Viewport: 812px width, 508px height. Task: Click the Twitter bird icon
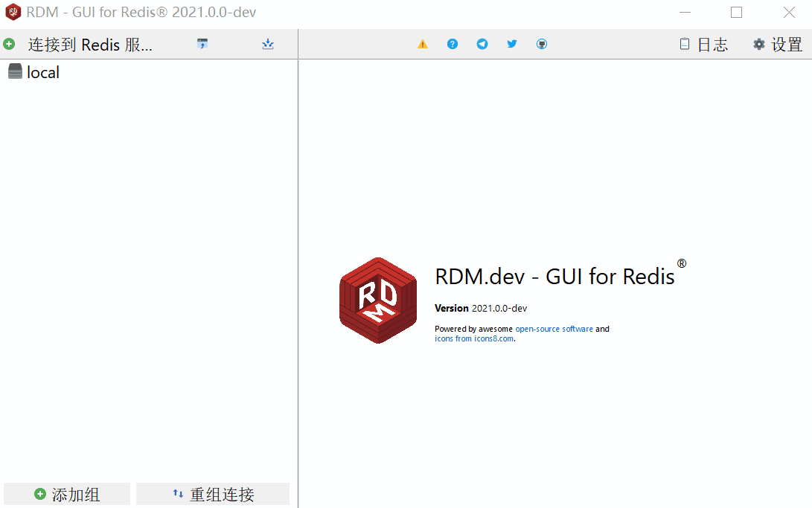coord(512,45)
